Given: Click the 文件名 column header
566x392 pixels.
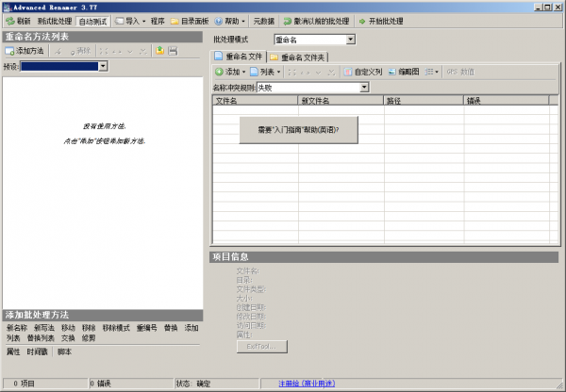Looking at the screenshot, I should (256, 101).
